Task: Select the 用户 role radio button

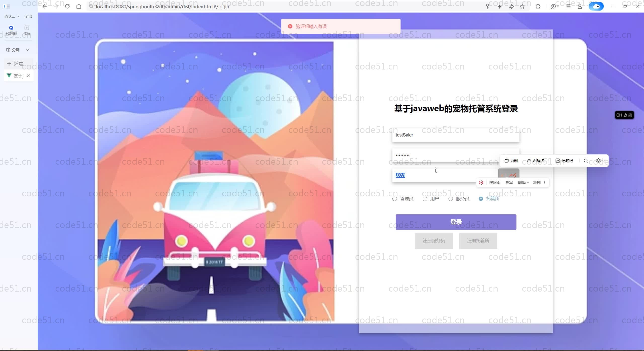Action: [x=425, y=199]
